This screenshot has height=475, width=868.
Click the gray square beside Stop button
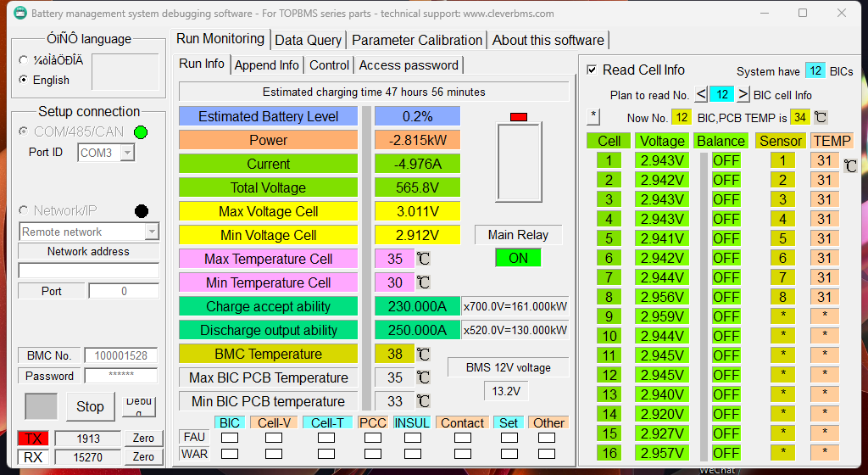point(41,407)
